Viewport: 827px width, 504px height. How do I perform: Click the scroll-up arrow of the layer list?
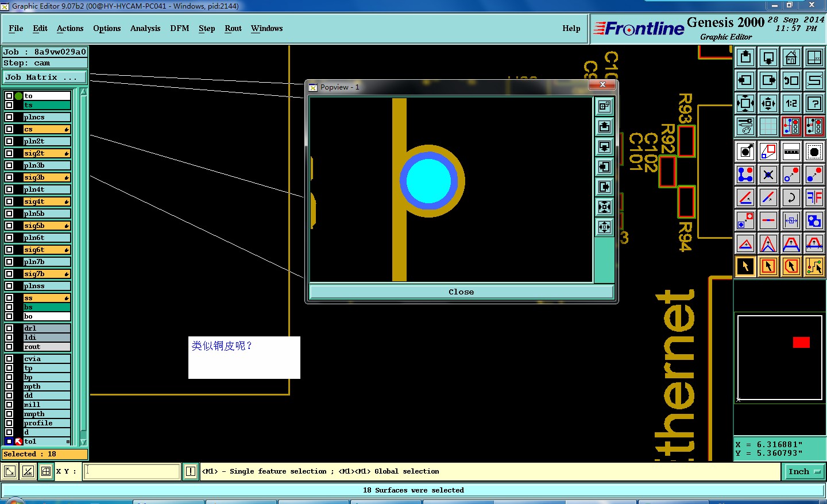coord(83,92)
